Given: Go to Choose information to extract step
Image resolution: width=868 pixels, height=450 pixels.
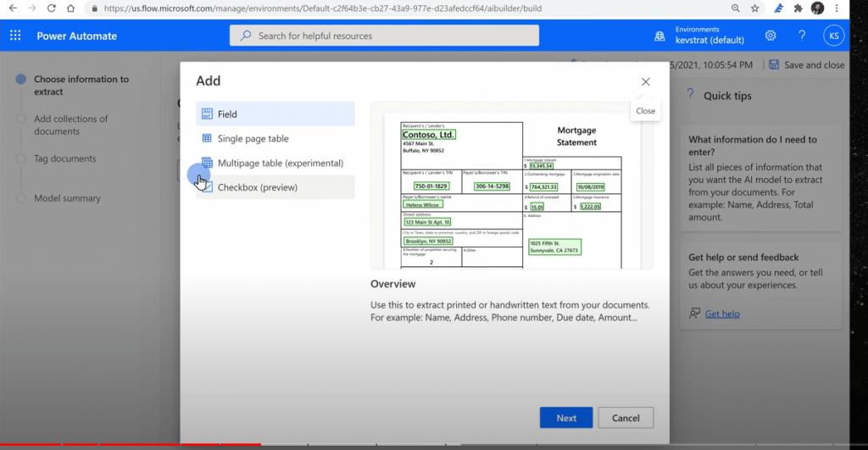Looking at the screenshot, I should [81, 86].
